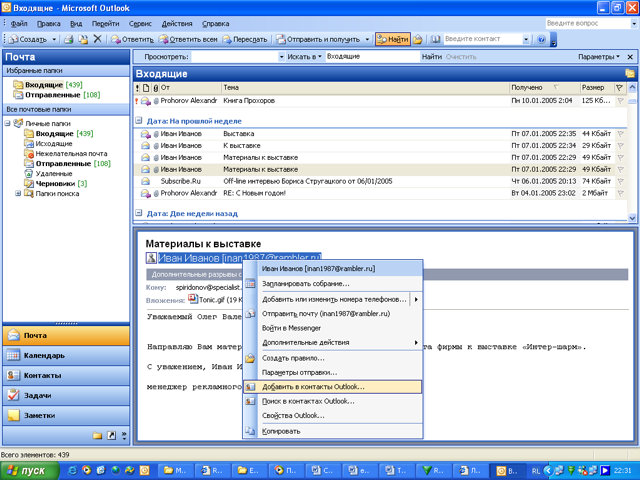Switch to Tasks (Задачи) pane
The height and width of the screenshot is (480, 640).
pyautogui.click(x=66, y=396)
